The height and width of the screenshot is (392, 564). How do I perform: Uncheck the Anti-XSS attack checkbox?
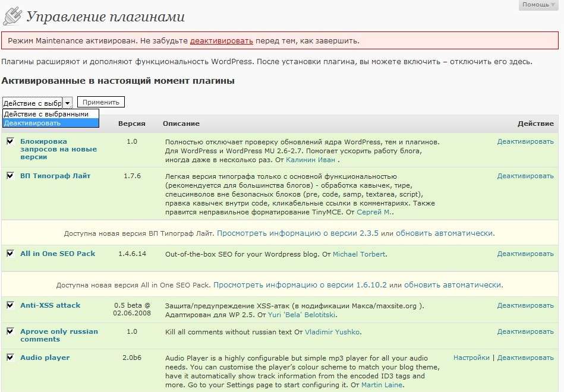click(x=10, y=305)
